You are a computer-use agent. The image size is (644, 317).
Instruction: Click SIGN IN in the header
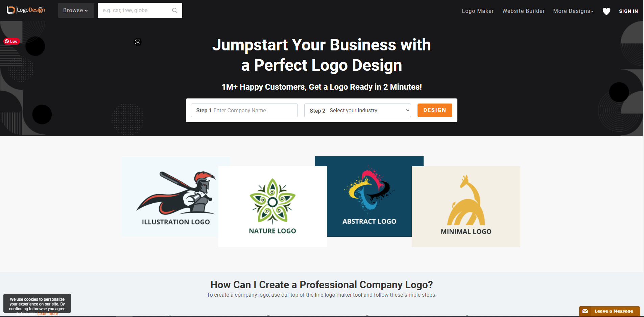pyautogui.click(x=628, y=11)
